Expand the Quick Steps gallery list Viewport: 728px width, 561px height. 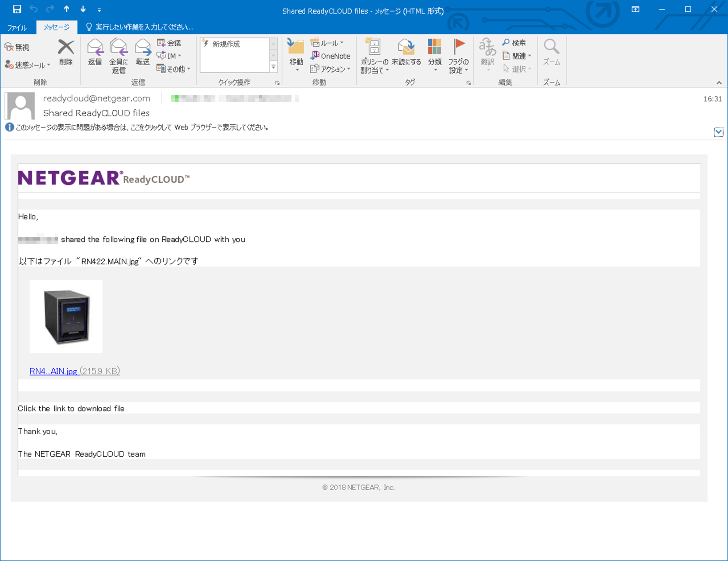click(x=274, y=67)
